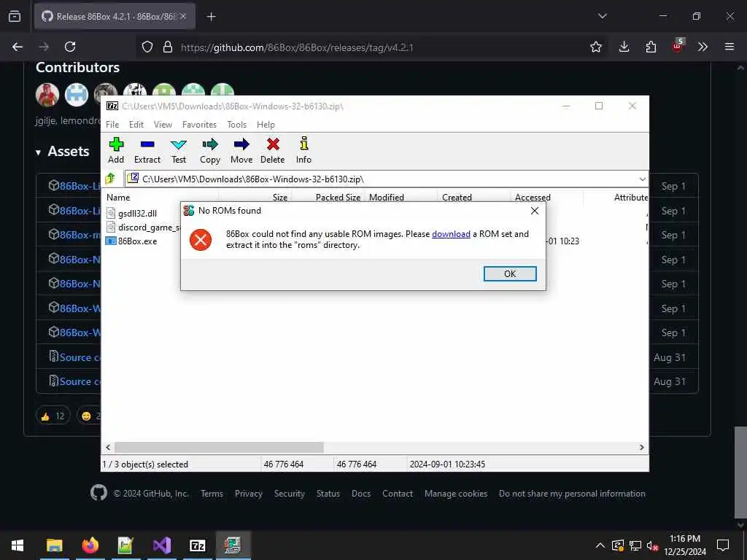747x560 pixels.
Task: Click the Delete red X toolbar icon
Action: click(x=273, y=150)
